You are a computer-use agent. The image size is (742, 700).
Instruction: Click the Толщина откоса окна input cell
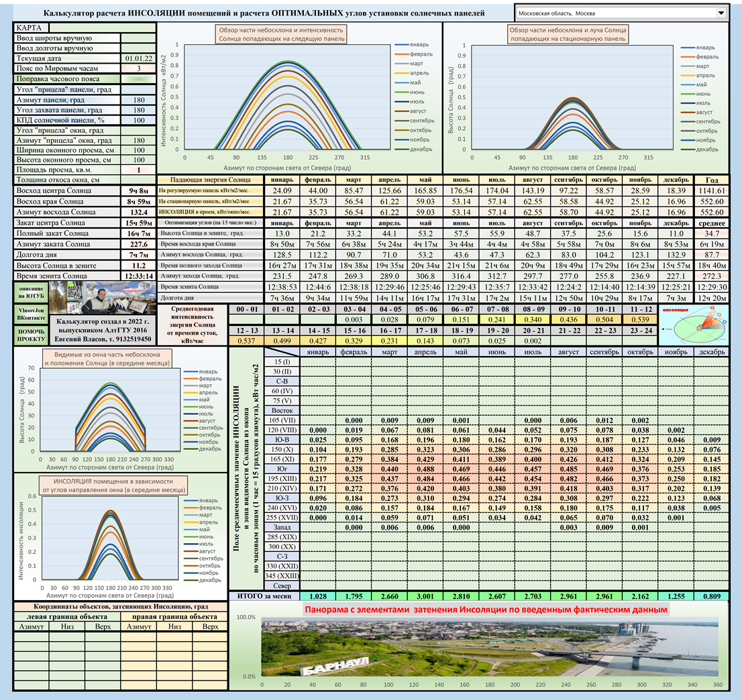138,180
